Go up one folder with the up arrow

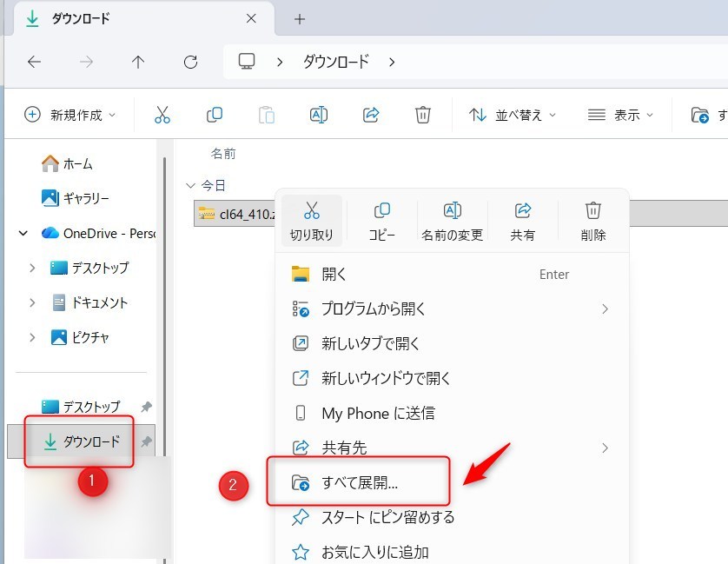click(x=138, y=62)
